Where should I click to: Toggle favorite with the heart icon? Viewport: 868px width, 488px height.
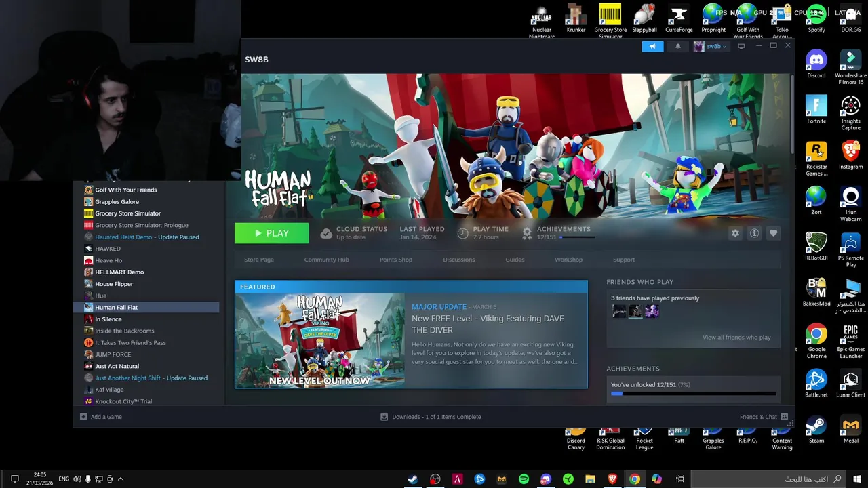(773, 233)
